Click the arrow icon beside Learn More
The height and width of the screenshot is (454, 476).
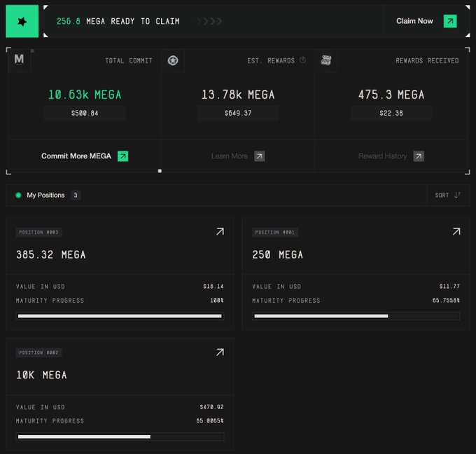pos(259,156)
